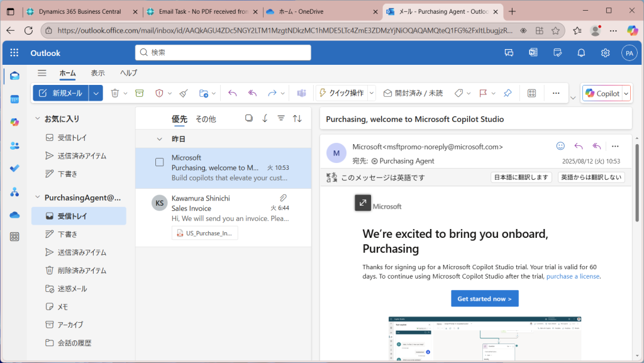
Task: Open the ヘルプ ribbon tab
Action: (x=128, y=73)
